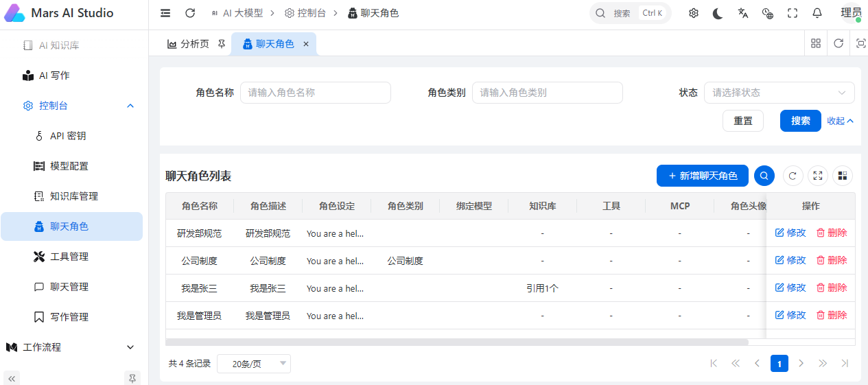Click 修改 for 我是张三 row
Screen dimensions: 868x385
(790, 288)
